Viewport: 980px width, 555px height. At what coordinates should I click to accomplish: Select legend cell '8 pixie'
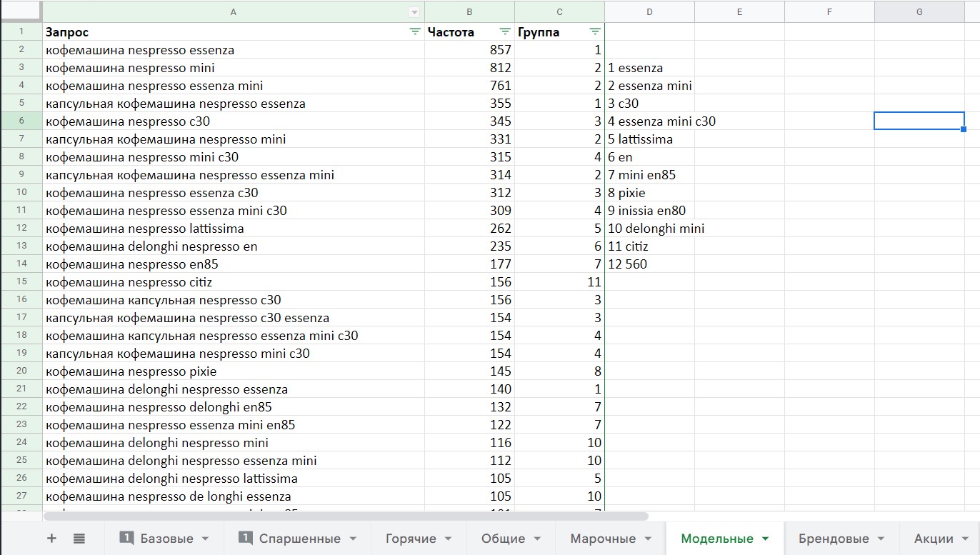coord(649,193)
